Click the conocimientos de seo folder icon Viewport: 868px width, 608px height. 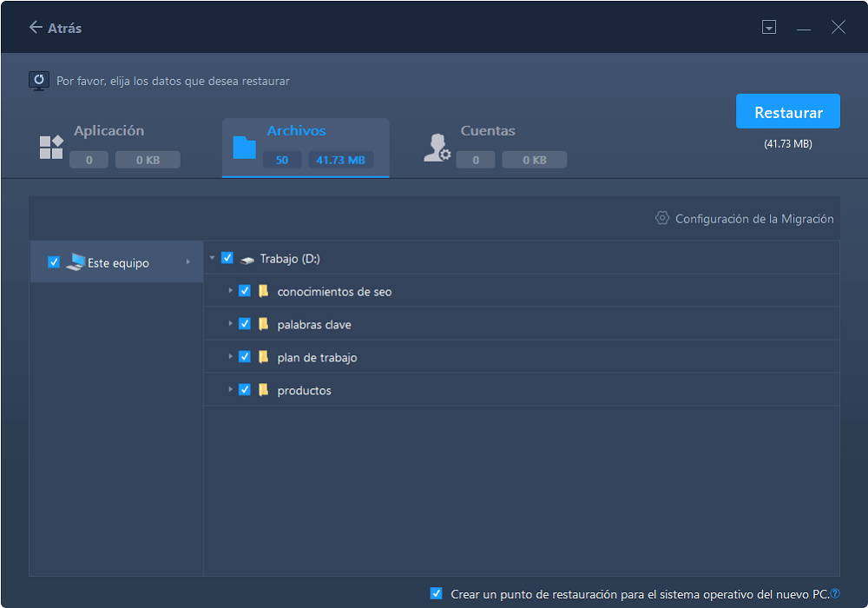coord(264,291)
